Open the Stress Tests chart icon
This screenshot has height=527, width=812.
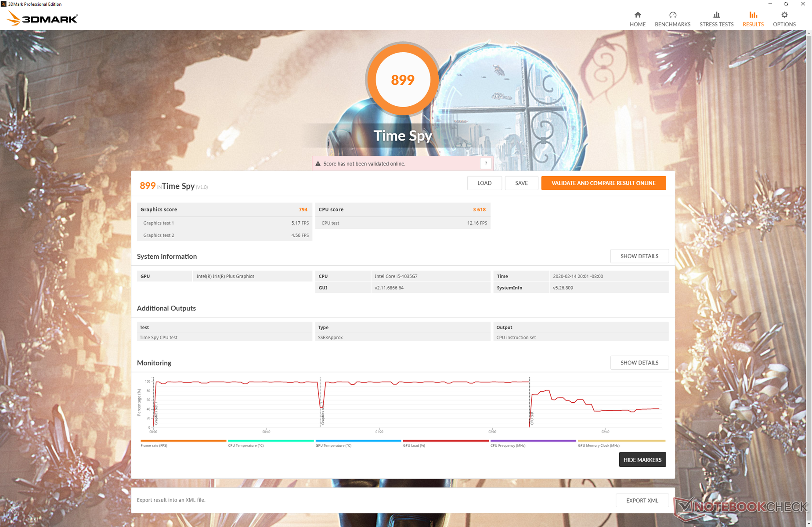pos(716,15)
